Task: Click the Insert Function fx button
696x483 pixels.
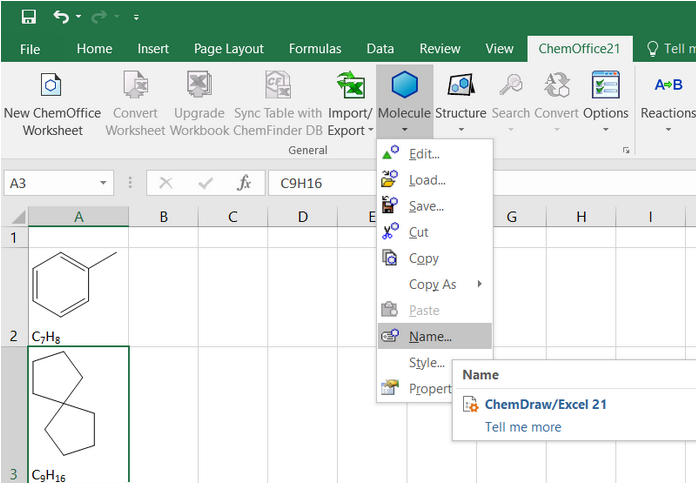Action: 244,182
